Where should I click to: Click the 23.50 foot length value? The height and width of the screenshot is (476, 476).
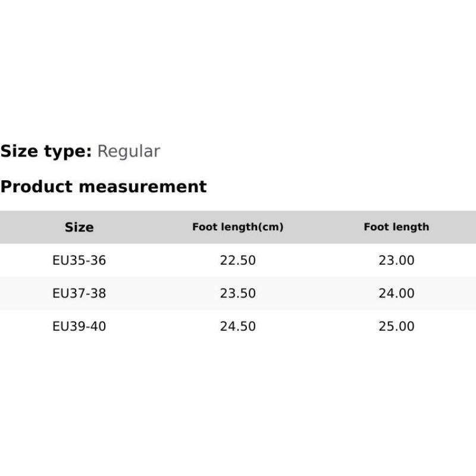tap(238, 293)
